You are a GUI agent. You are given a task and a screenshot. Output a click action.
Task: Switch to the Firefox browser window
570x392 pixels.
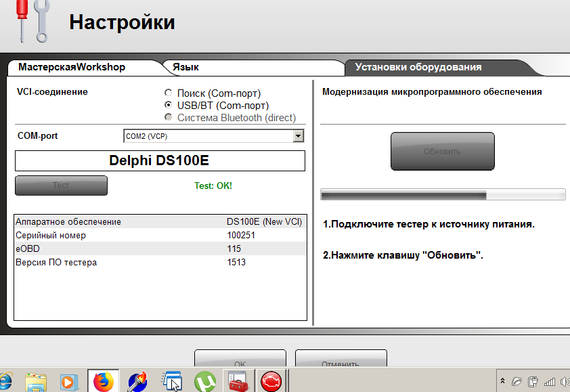(104, 381)
